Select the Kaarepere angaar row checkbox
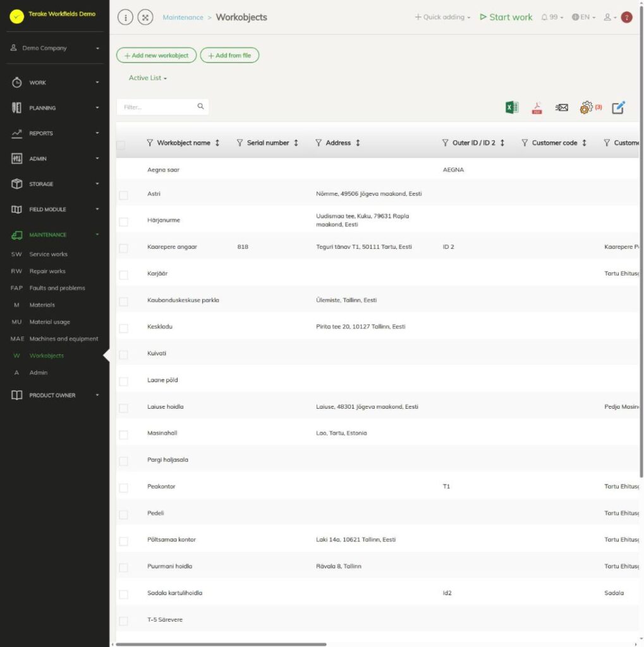This screenshot has width=644, height=647. point(123,248)
